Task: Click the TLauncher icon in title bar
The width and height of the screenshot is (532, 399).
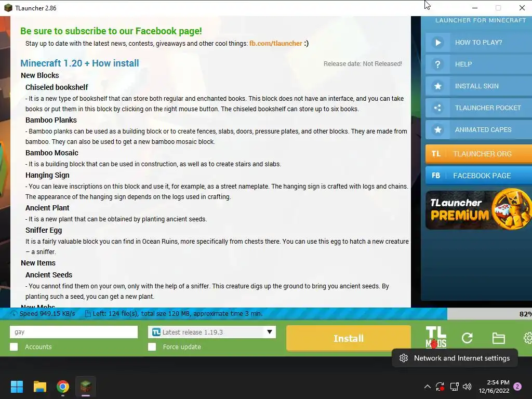Action: pos(8,8)
